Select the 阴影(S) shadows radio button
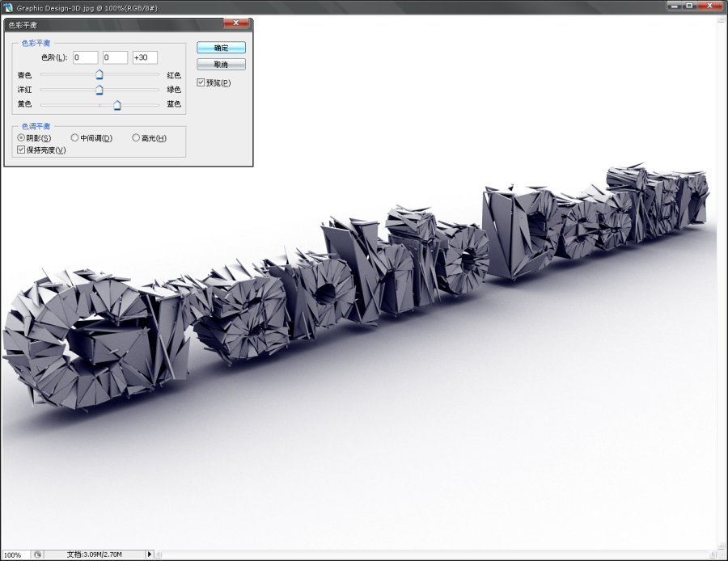 coord(21,138)
